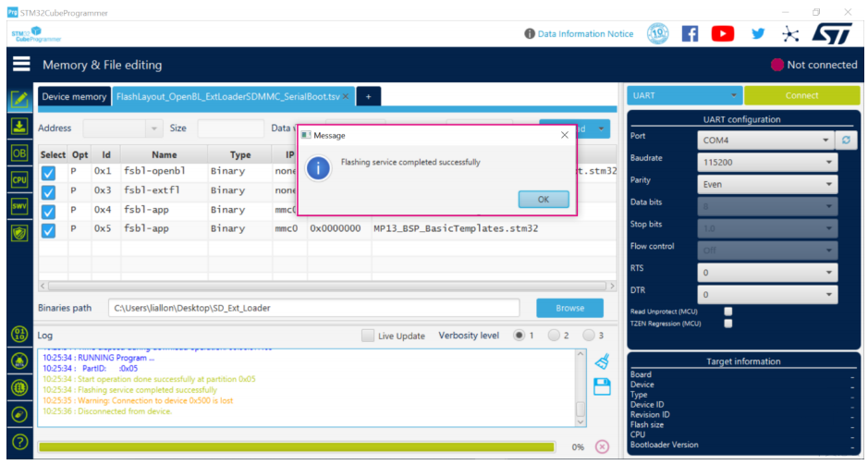The width and height of the screenshot is (868, 465).
Task: Open the RTS dropdown
Action: pos(767,273)
